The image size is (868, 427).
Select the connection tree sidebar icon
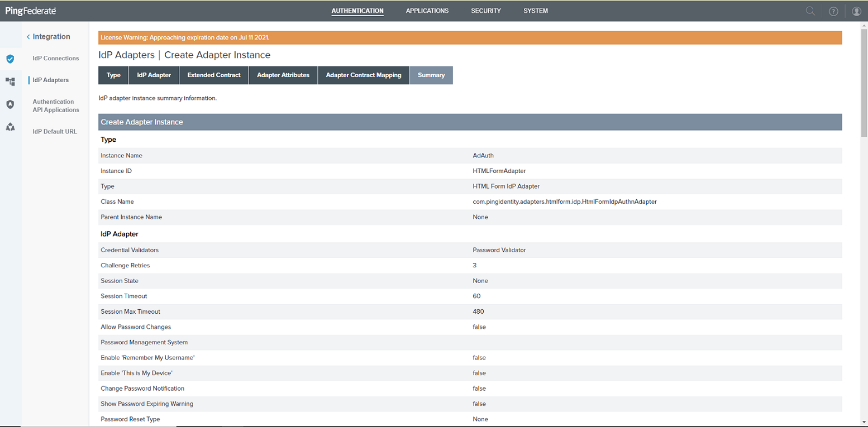tap(10, 81)
